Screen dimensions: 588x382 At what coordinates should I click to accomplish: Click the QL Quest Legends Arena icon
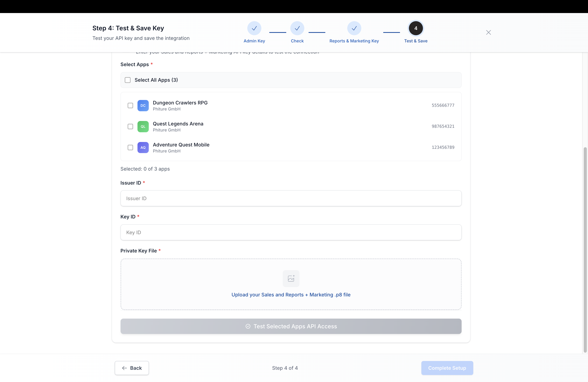point(143,126)
